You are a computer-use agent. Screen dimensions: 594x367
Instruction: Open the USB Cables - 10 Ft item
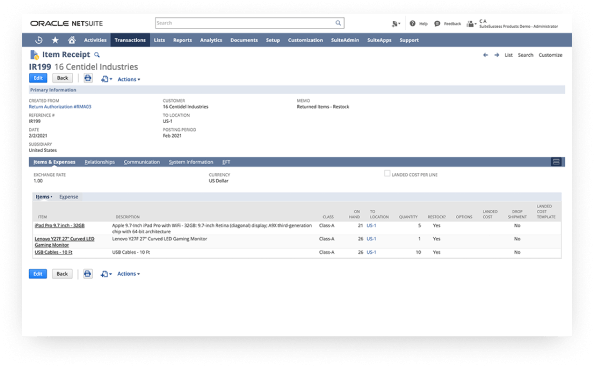pyautogui.click(x=53, y=252)
